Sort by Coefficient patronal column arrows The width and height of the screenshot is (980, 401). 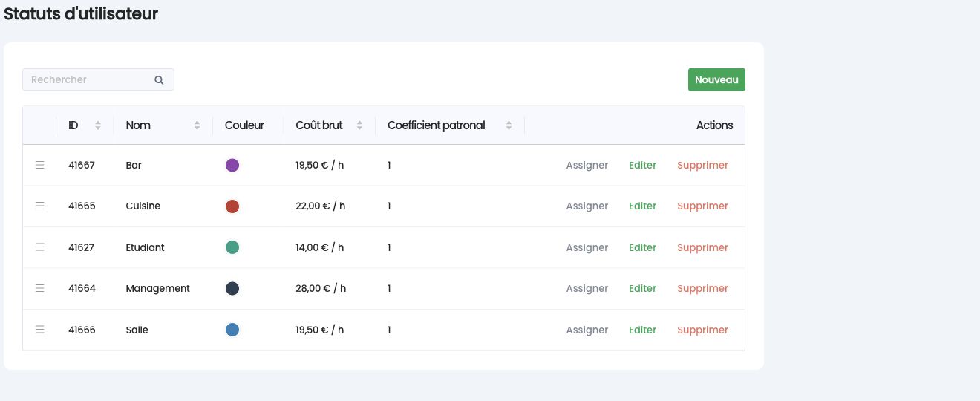[509, 125]
